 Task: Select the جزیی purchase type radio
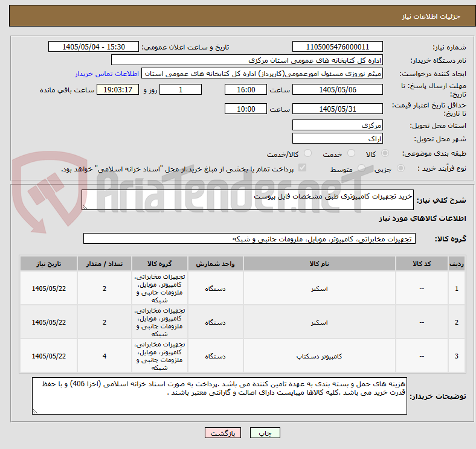point(400,168)
